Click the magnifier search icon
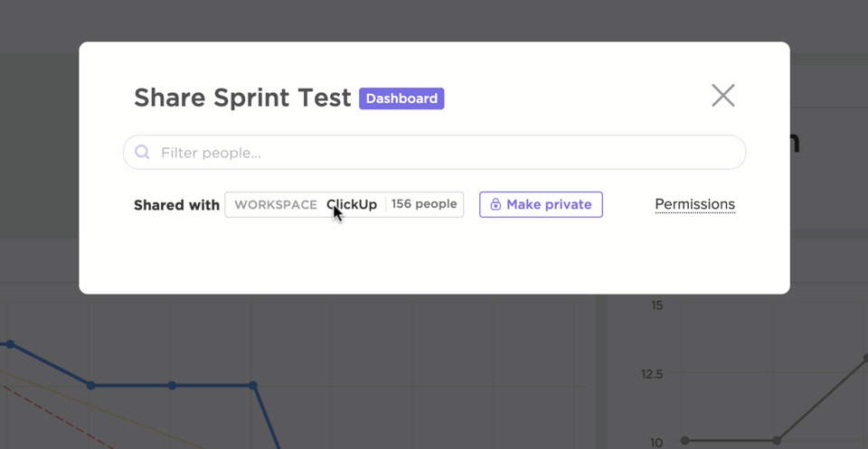Viewport: 868px width, 449px height. click(142, 153)
